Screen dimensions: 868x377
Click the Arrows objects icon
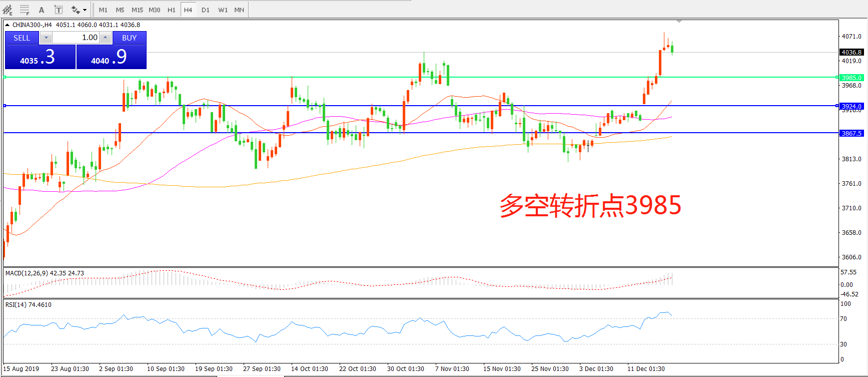click(x=75, y=10)
